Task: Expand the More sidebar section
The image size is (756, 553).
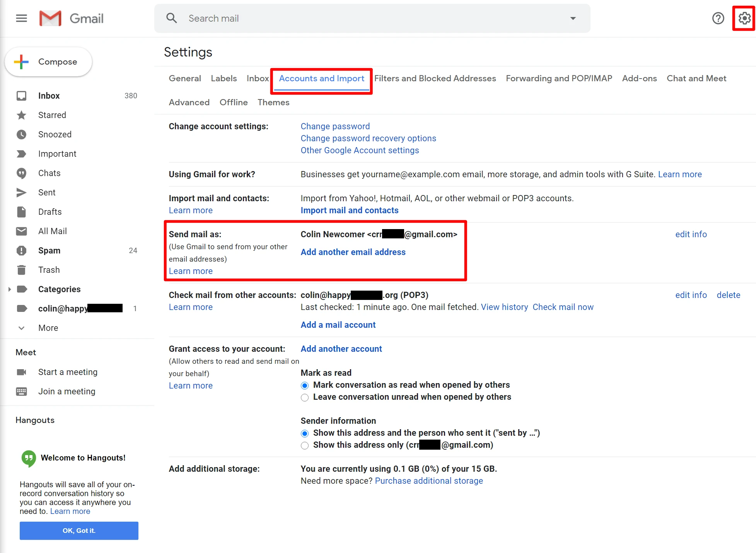Action: (48, 327)
